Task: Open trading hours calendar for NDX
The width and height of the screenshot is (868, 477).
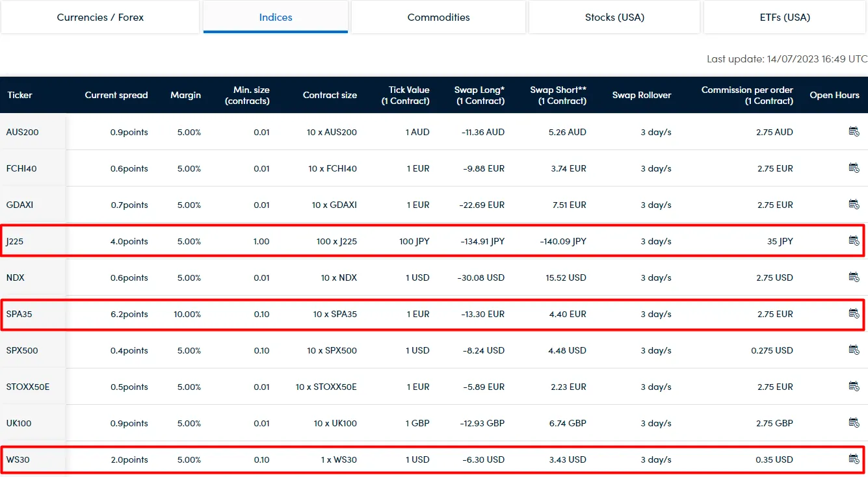Action: tap(854, 277)
